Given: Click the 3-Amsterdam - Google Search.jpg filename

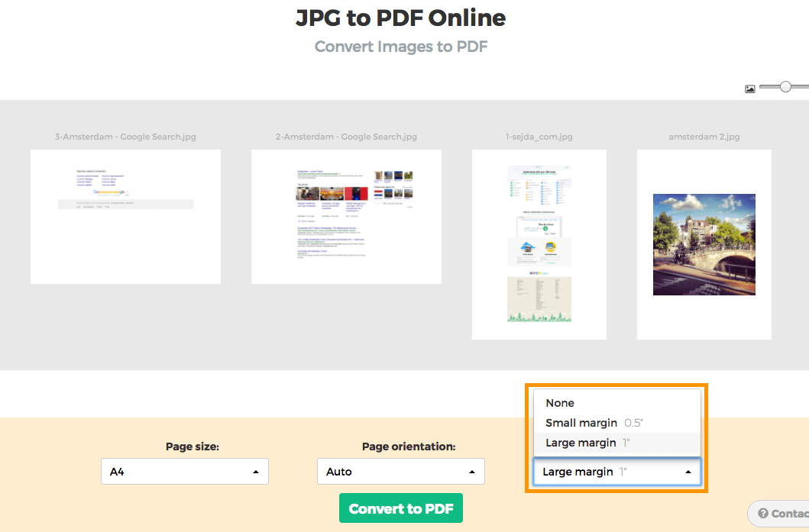Looking at the screenshot, I should (x=125, y=137).
